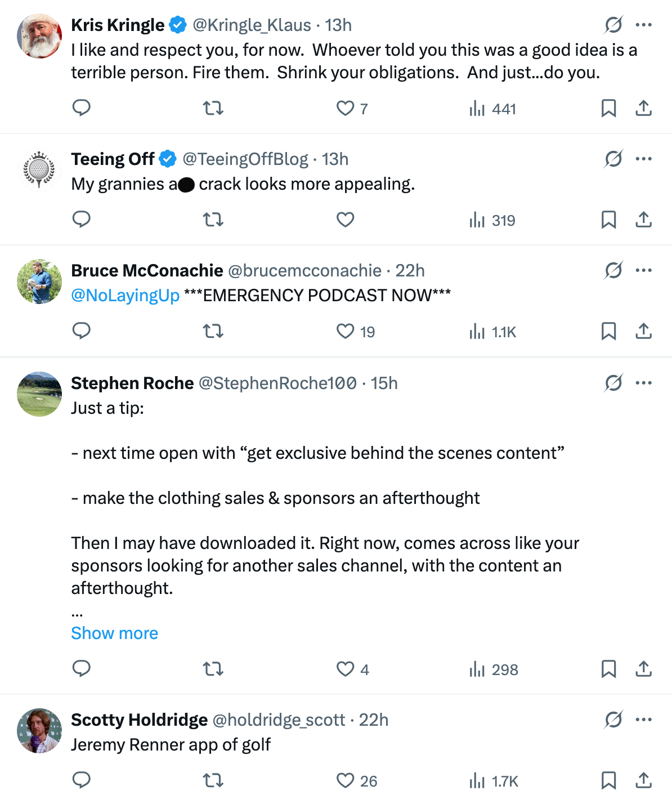Reply to Kris Kringle's tweet
The width and height of the screenshot is (672, 804).
point(82,108)
